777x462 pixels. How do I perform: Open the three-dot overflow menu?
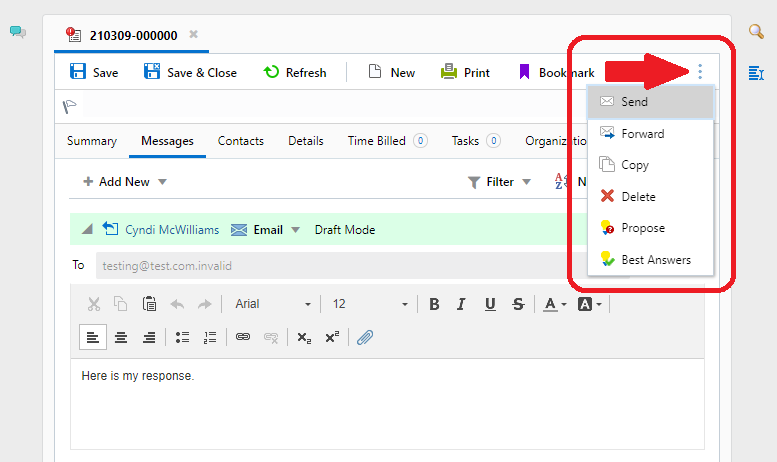[700, 71]
